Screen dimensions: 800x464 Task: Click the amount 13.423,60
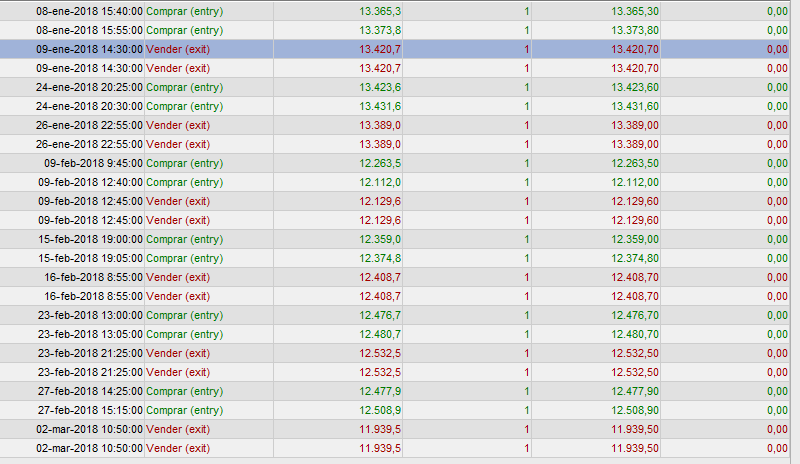coord(635,87)
